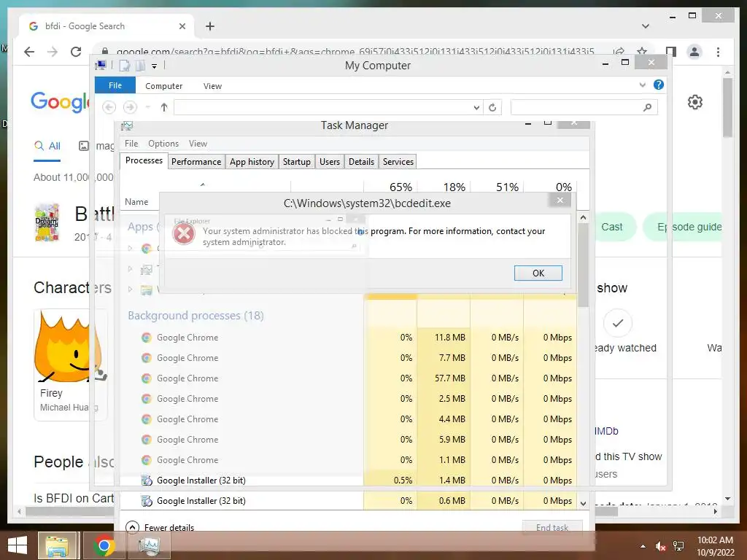Screen dimensions: 747x560
Task: Open the File tab in My Computer window
Action: 115,85
